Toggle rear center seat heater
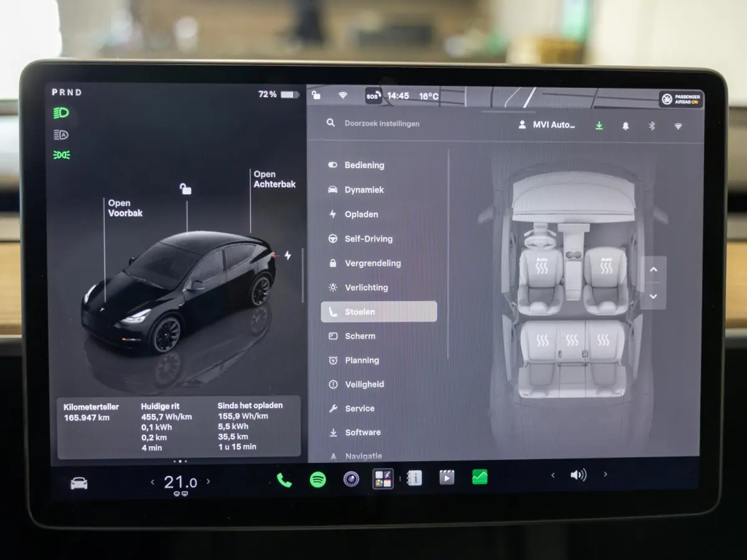This screenshot has height=560, width=747. pyautogui.click(x=572, y=340)
